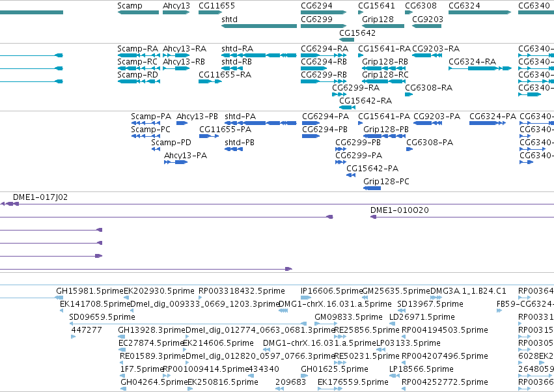Select the DME1-010O20 clone line

point(462,217)
